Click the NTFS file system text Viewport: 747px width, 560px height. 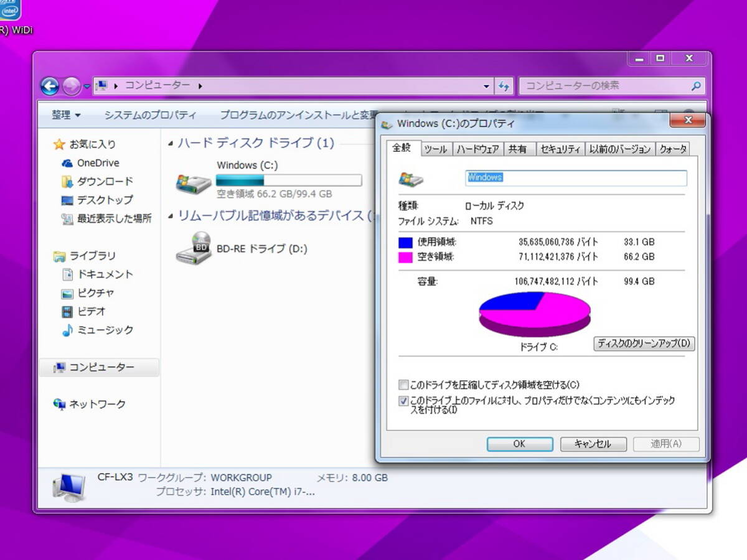tap(482, 221)
